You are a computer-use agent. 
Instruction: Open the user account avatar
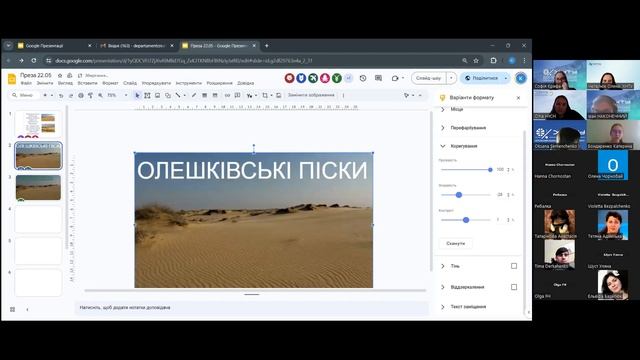(520, 78)
